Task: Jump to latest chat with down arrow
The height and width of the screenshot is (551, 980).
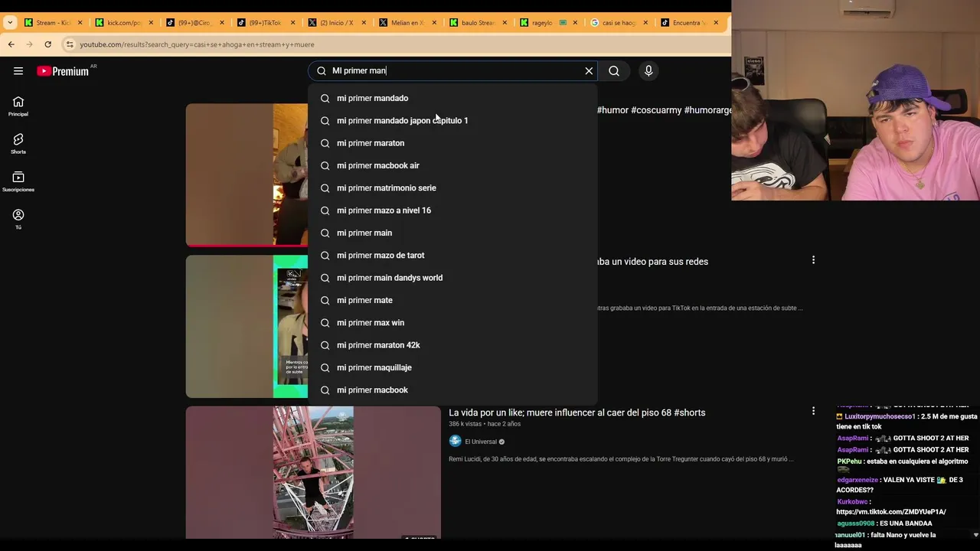Action: (975, 535)
